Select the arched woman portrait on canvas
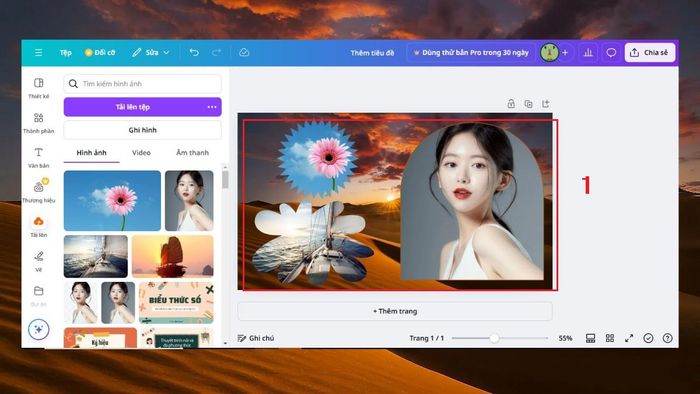This screenshot has width=700, height=394. [x=472, y=202]
